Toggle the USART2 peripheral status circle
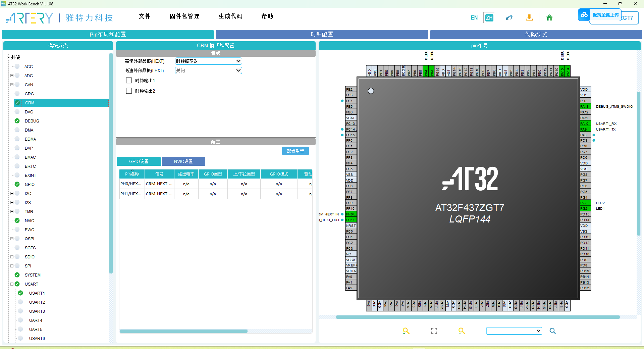644x349 pixels. point(21,302)
